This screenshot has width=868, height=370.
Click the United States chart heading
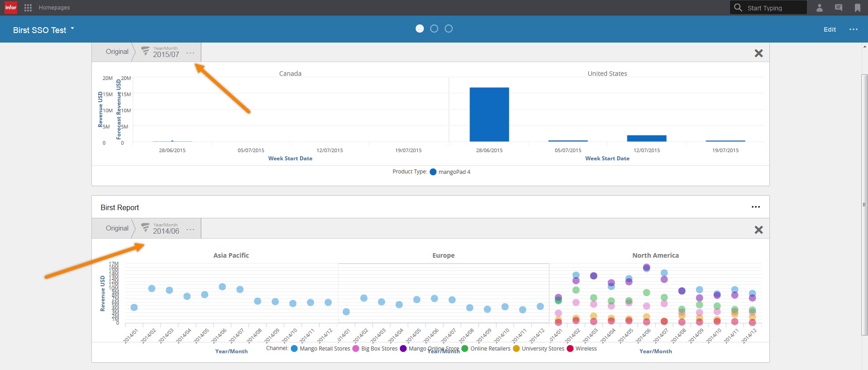point(607,73)
